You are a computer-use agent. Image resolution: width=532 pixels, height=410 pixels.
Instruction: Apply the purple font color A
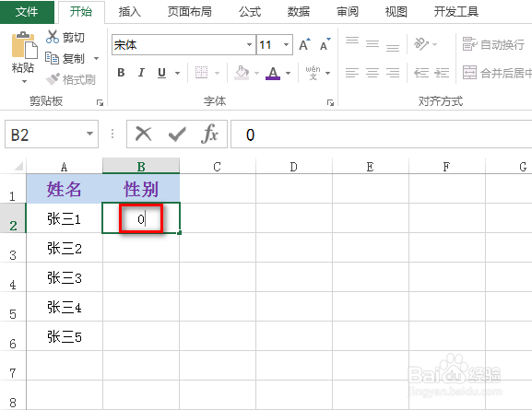tap(273, 73)
